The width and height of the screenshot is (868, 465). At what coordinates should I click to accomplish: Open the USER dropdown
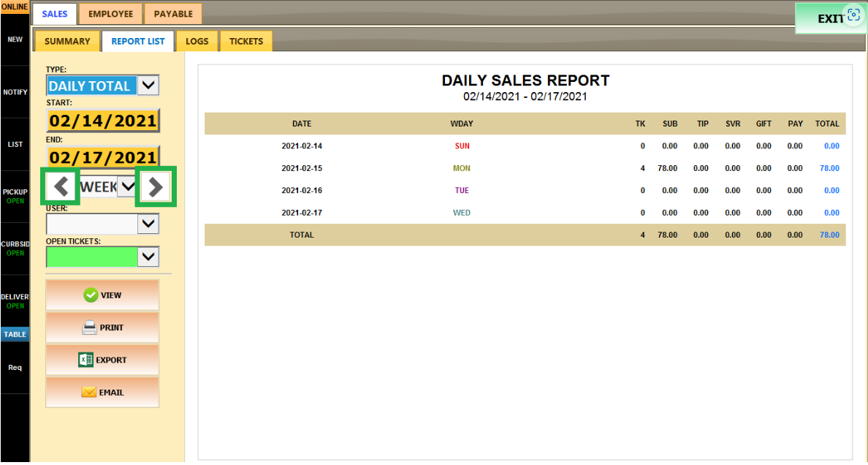pyautogui.click(x=148, y=223)
